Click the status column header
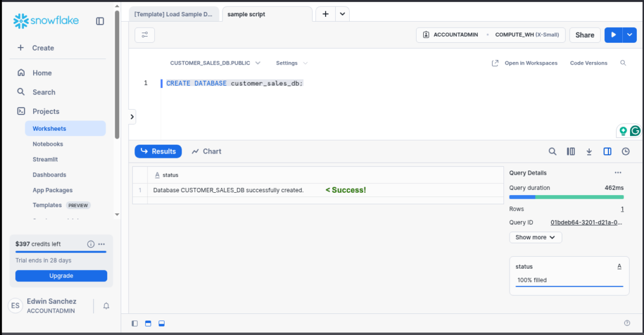This screenshot has height=335, width=644. (x=325, y=175)
